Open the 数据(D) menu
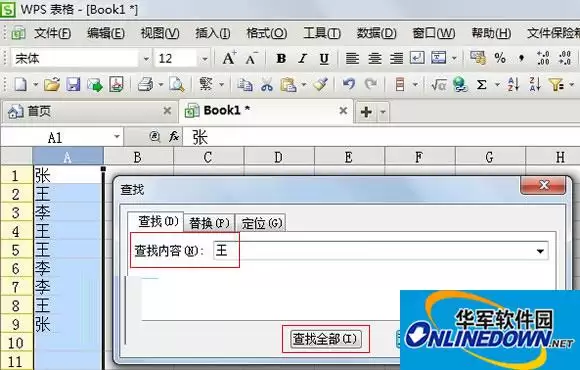This screenshot has height=370, width=580. [376, 33]
